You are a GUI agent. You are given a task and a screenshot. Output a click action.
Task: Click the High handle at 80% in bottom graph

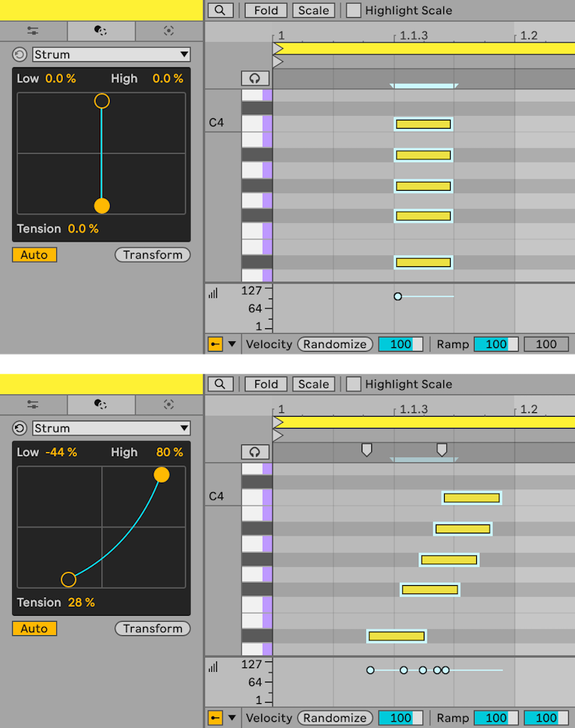click(162, 474)
